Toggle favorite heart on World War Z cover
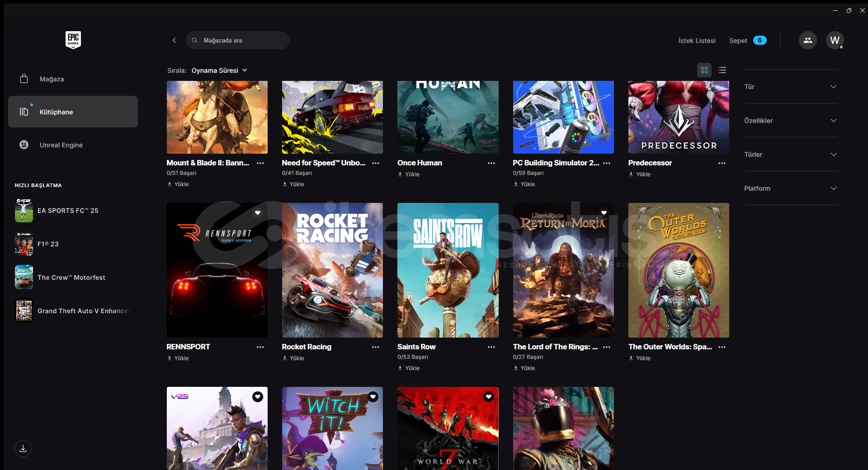The width and height of the screenshot is (868, 470). click(x=489, y=397)
